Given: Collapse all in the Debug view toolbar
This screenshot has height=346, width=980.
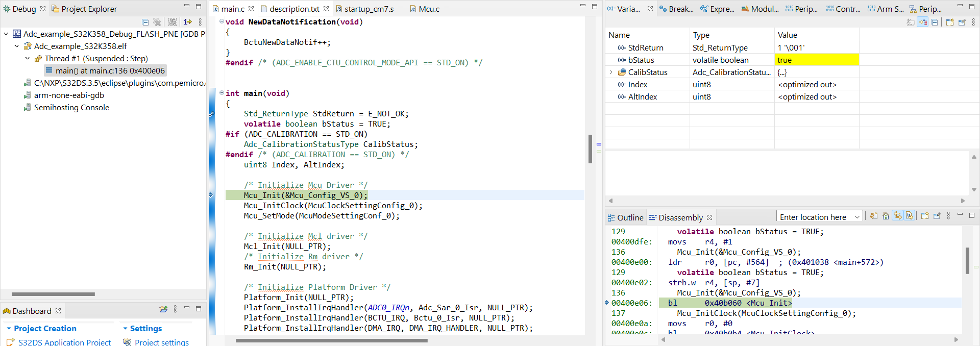Looking at the screenshot, I should (145, 22).
